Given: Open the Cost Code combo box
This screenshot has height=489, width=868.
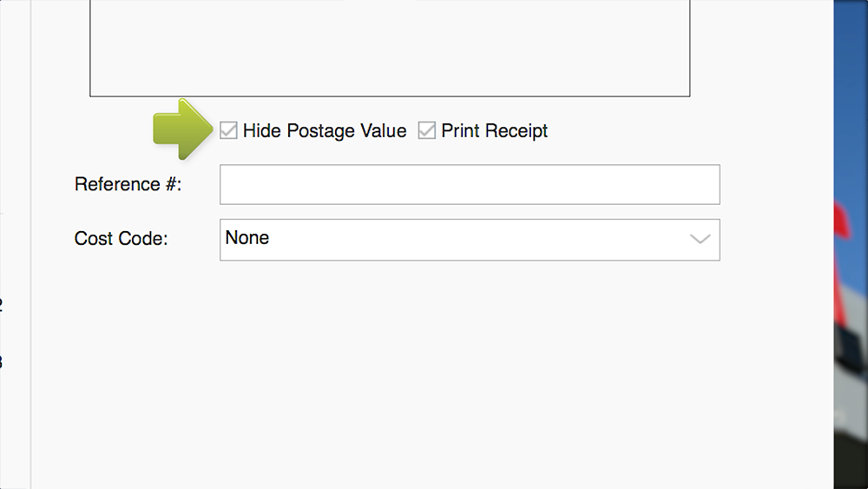Looking at the screenshot, I should click(x=469, y=239).
